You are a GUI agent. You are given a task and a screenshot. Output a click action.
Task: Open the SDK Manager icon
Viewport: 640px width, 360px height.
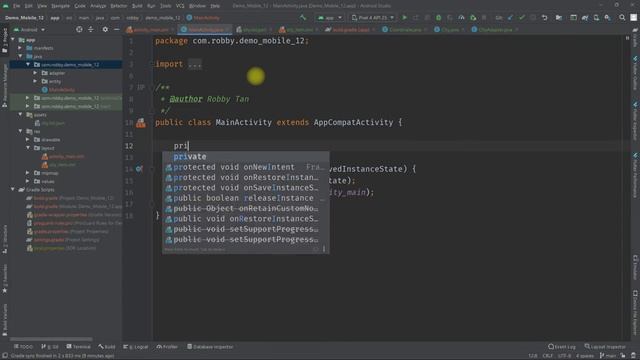[608, 18]
